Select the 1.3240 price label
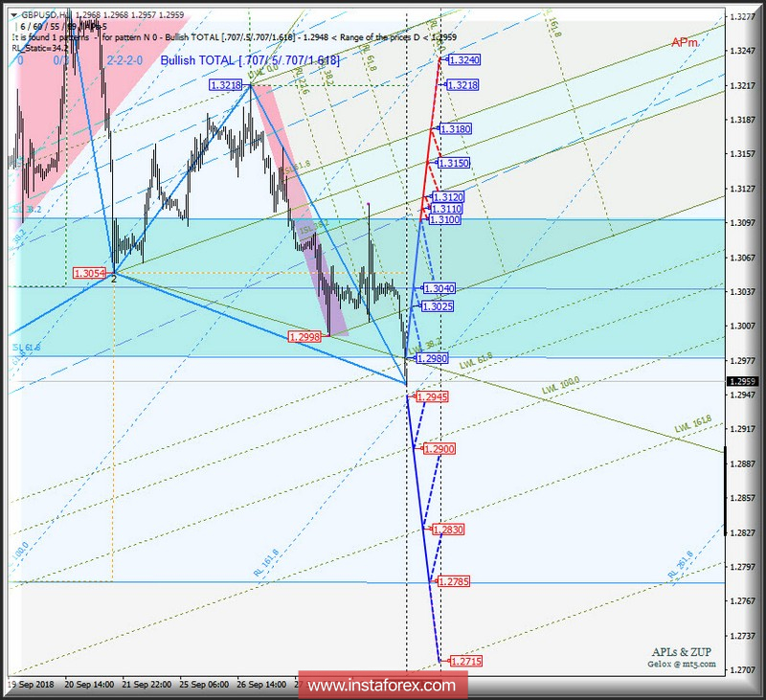Image resolution: width=766 pixels, height=700 pixels. tap(464, 60)
